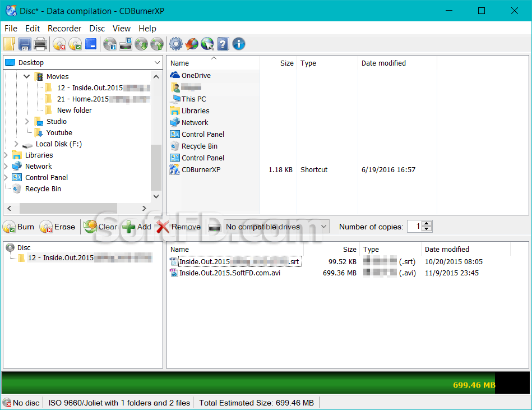
Task: Select New folder in the tree
Action: click(68, 110)
